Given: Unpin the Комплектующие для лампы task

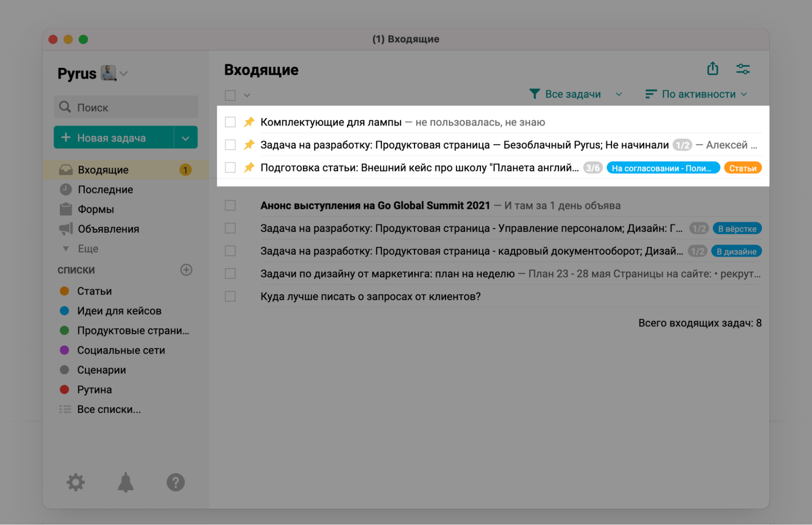Looking at the screenshot, I should [x=249, y=122].
